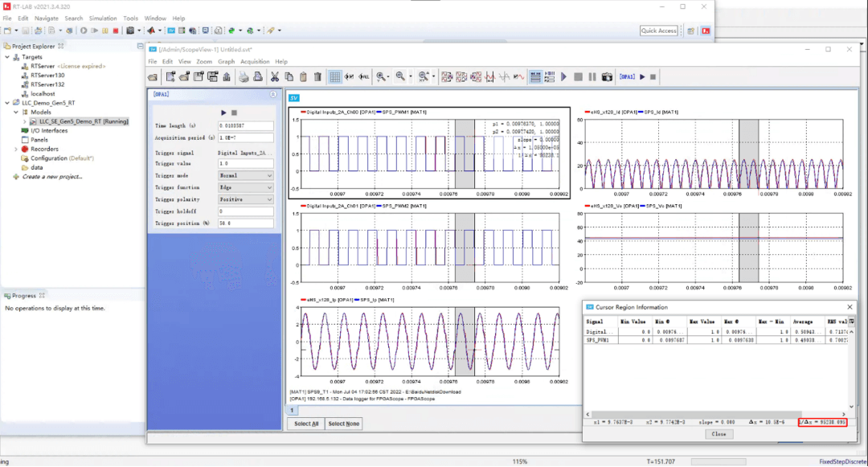
Task: Collapse the Models tree node
Action: coord(16,113)
